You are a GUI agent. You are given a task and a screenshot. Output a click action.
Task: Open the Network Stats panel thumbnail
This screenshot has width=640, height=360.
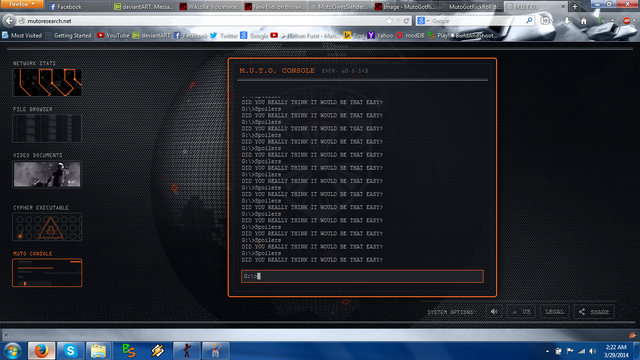click(x=47, y=82)
